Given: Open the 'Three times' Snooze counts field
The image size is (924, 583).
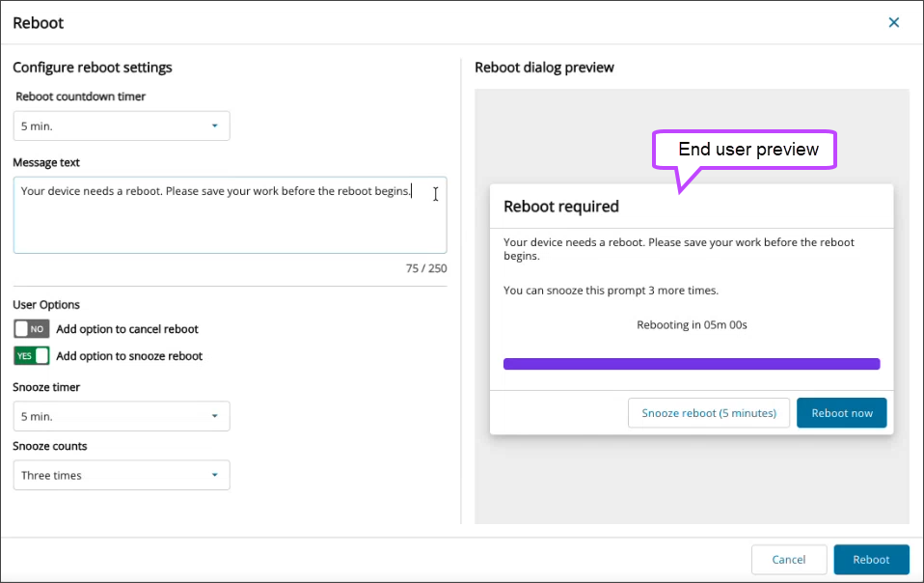Looking at the screenshot, I should click(x=111, y=475).
